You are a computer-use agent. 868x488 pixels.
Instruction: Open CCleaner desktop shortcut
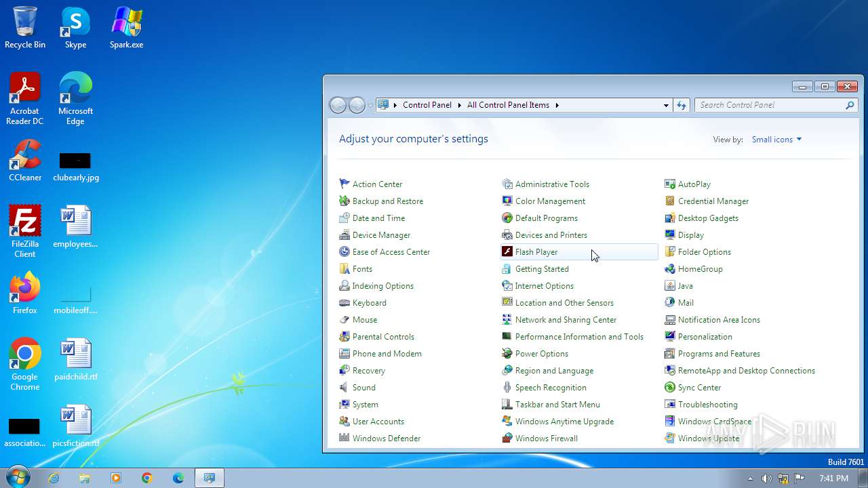click(25, 161)
